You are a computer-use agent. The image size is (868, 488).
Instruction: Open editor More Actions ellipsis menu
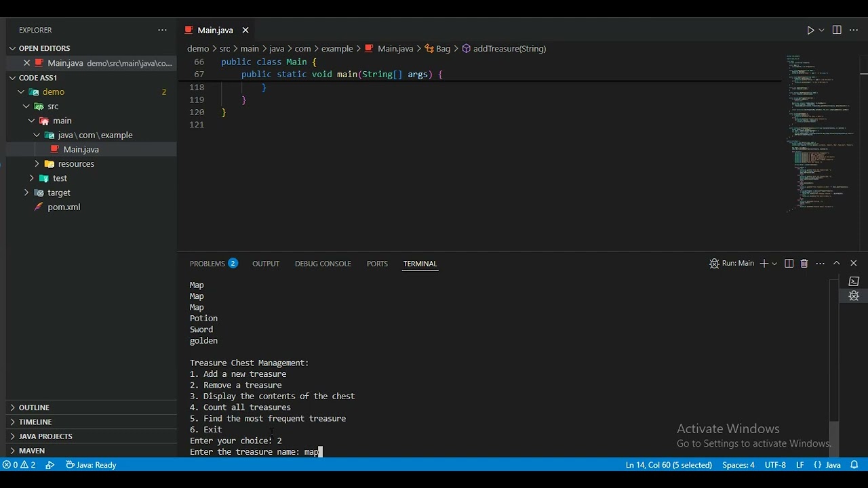[854, 30]
